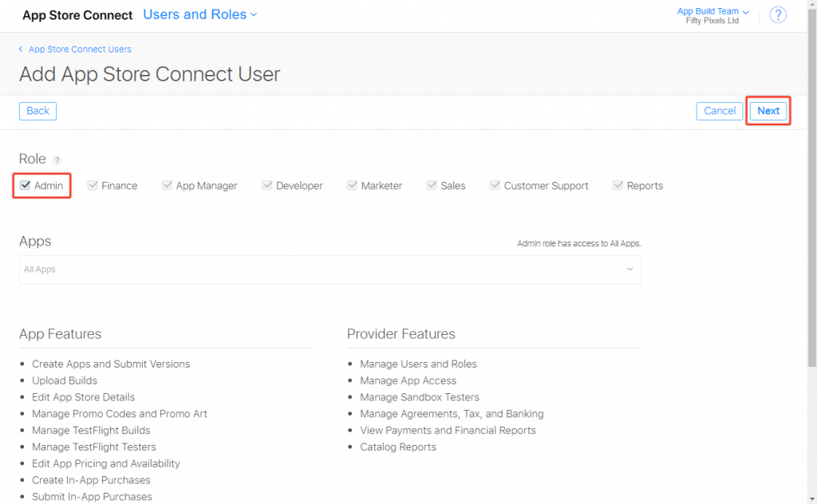Click 'Manage TestFlight Builds' list item
The height and width of the screenshot is (504, 817).
[x=91, y=431]
